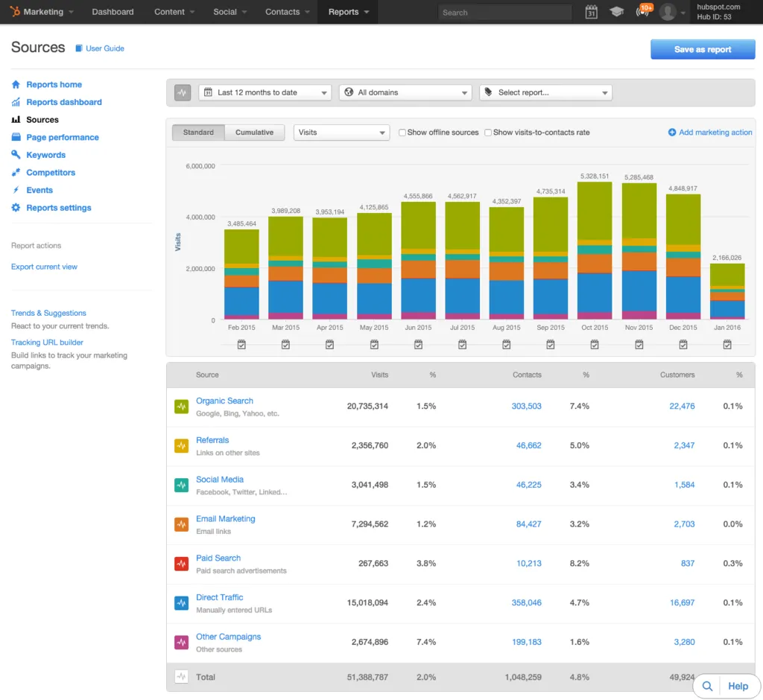
Task: Toggle the Organic Search green series icon
Action: point(182,407)
